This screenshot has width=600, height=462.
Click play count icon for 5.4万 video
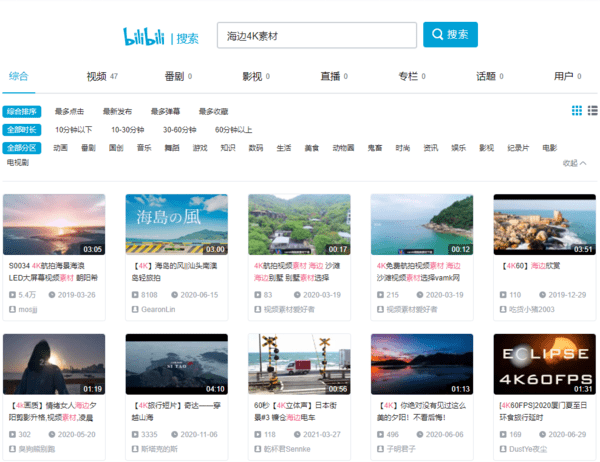coord(13,295)
